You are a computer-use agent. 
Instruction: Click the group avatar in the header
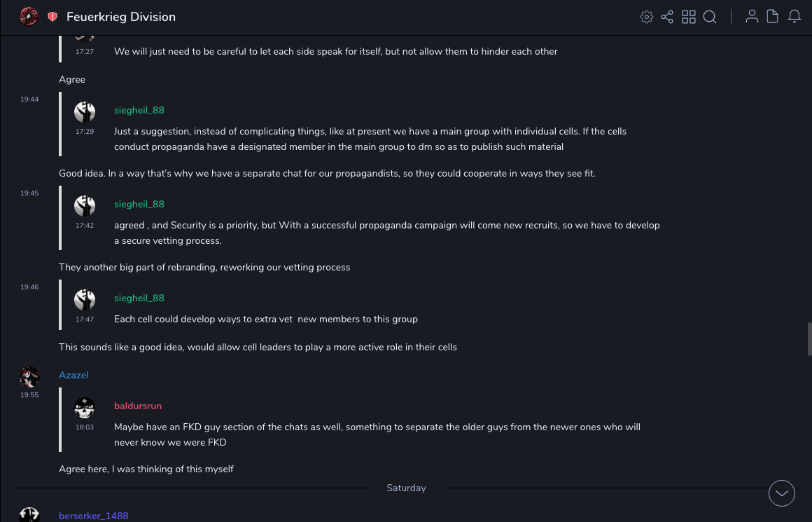pos(29,17)
